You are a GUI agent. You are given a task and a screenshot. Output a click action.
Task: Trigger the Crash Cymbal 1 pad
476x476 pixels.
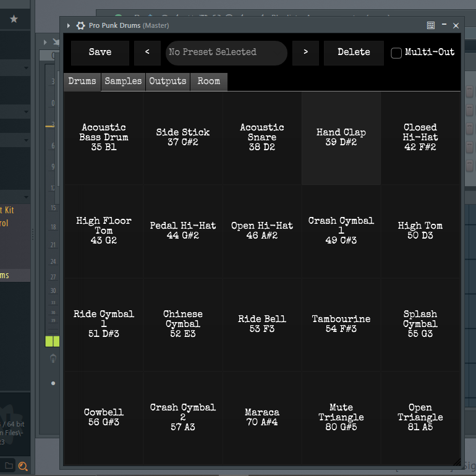341,231
